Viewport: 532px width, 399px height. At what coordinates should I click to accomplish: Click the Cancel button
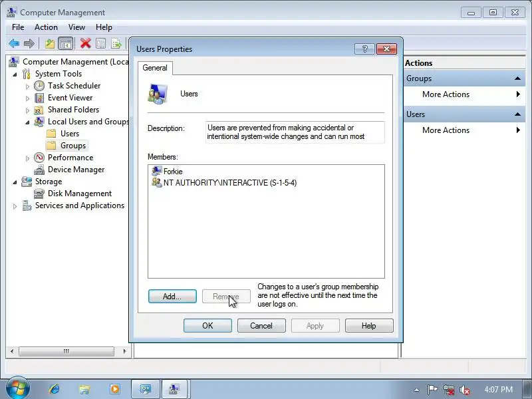261,326
